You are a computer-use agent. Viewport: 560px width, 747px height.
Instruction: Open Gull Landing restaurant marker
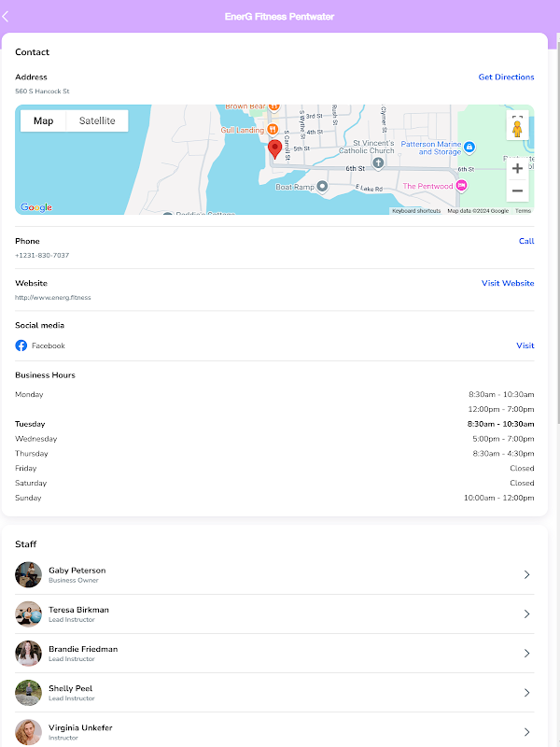pos(273,129)
